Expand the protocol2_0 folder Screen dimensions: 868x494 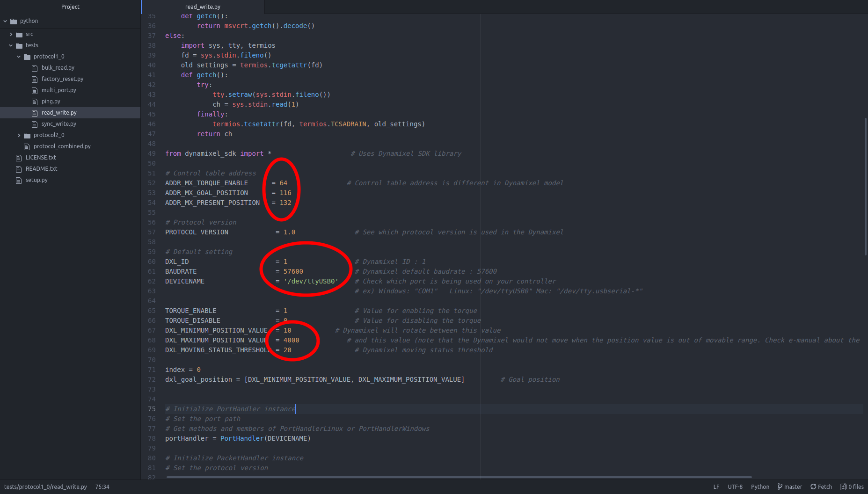point(19,135)
